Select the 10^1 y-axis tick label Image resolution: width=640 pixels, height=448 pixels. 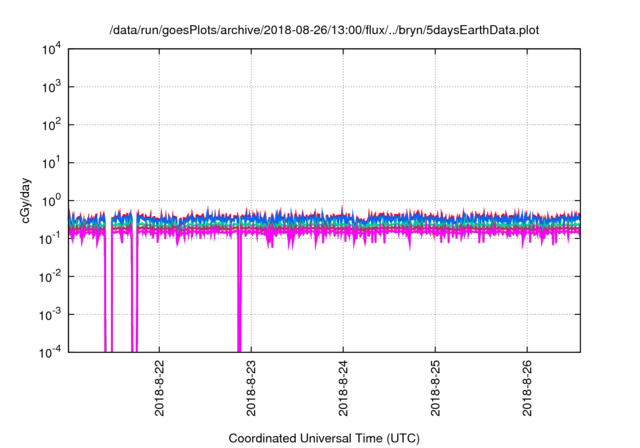[51, 163]
